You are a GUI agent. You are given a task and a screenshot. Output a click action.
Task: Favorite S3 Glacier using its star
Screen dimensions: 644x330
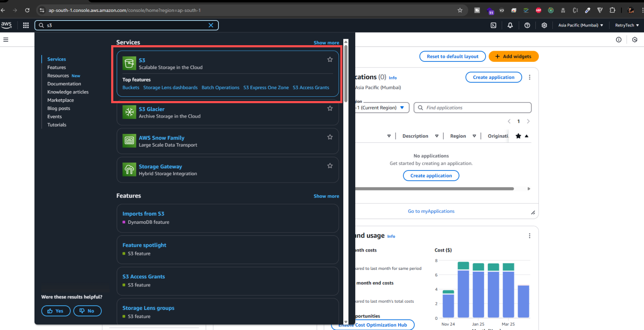(x=330, y=108)
